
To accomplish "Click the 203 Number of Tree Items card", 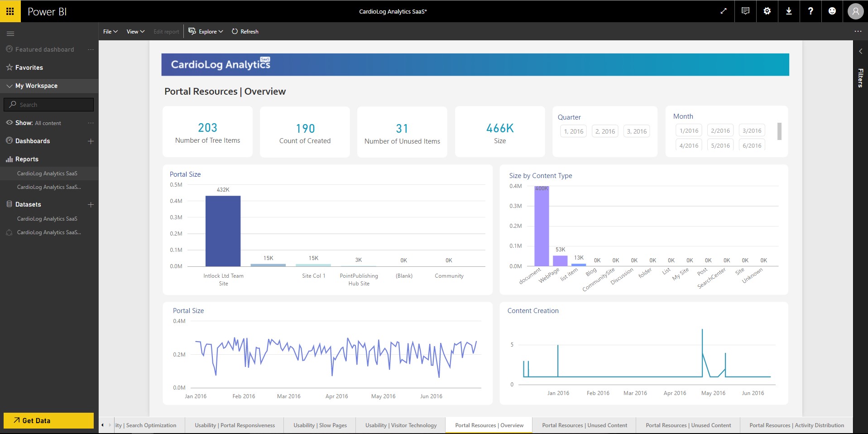I will [207, 132].
